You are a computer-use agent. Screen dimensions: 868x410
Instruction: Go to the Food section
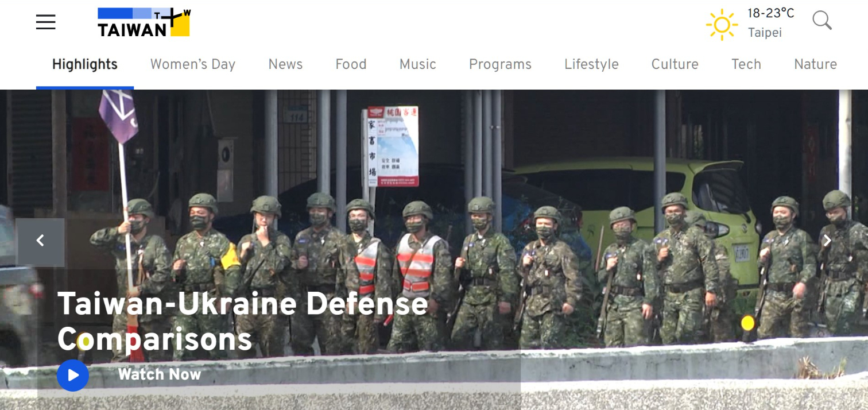click(x=351, y=64)
